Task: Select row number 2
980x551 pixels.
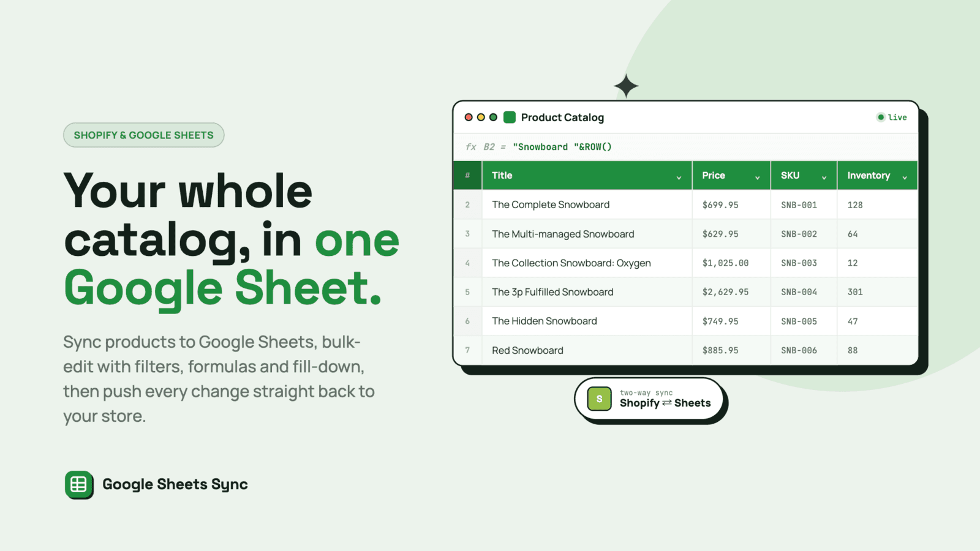Action: 468,204
